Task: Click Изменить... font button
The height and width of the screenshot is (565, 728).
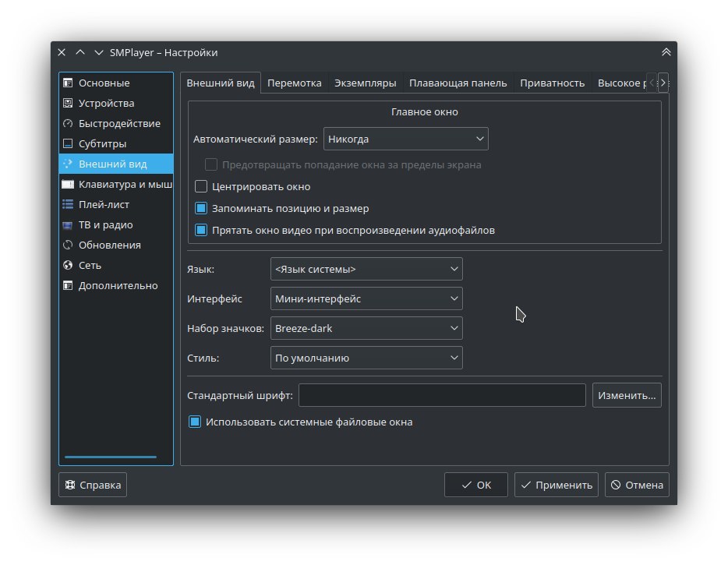Action: [627, 396]
